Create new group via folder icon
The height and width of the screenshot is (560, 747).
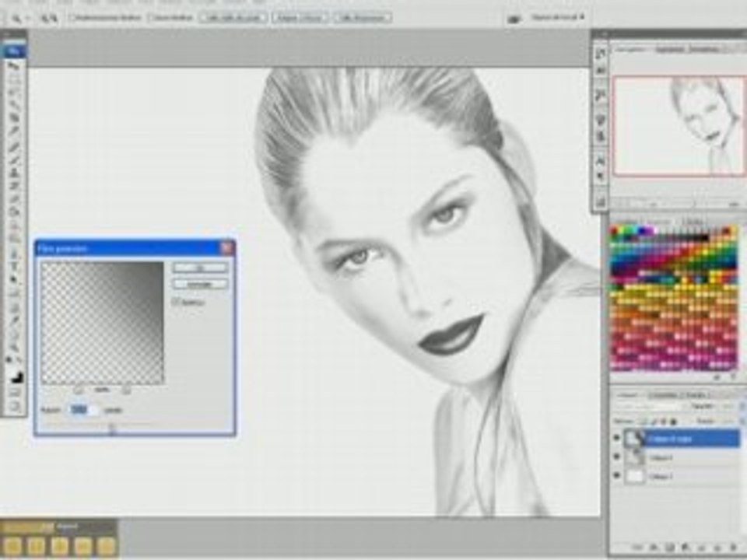click(701, 548)
